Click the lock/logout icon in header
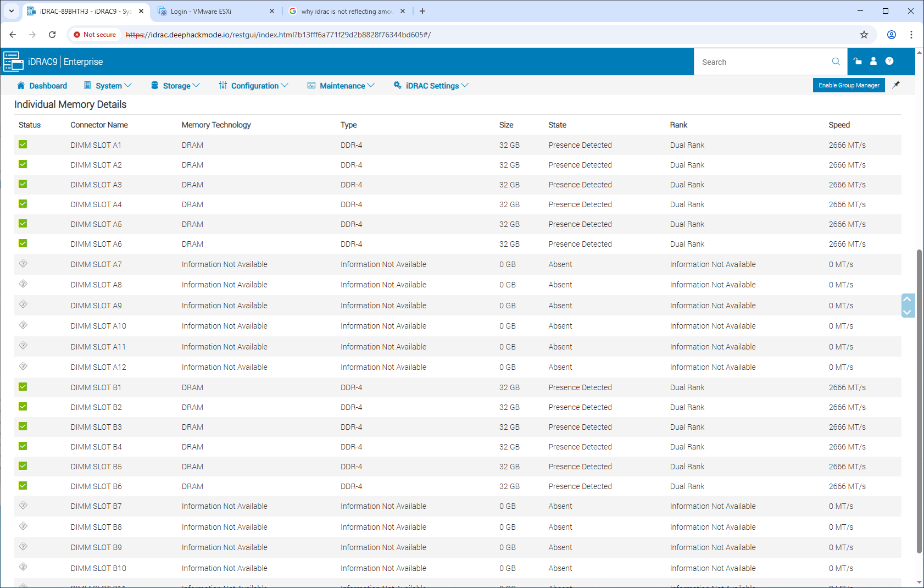 (858, 61)
